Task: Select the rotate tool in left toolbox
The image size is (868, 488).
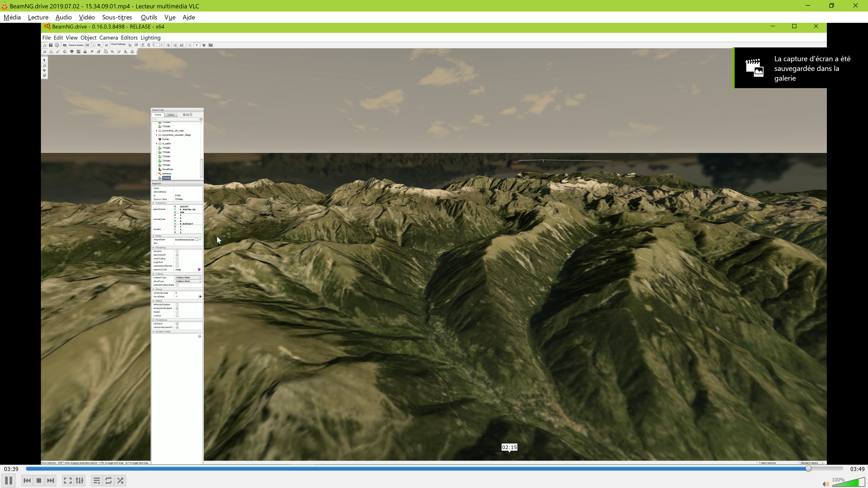Action: click(44, 70)
